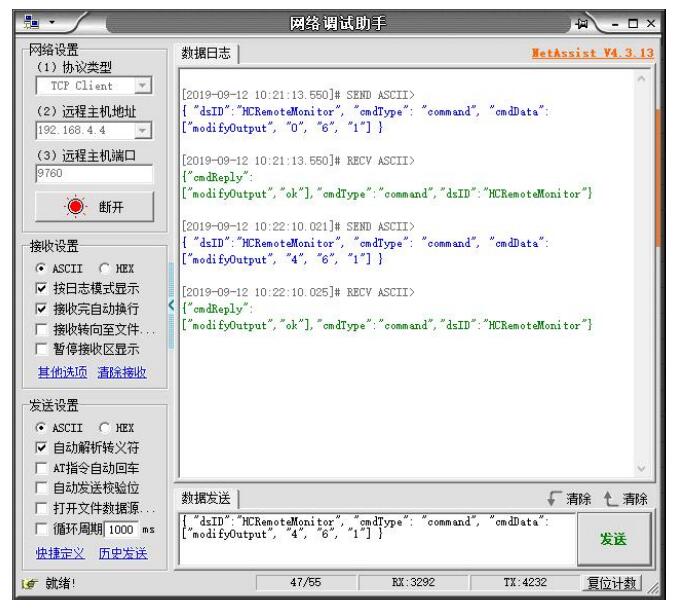The width and height of the screenshot is (675, 609).
Task: Select ASCII in receive settings
Action: click(59, 269)
